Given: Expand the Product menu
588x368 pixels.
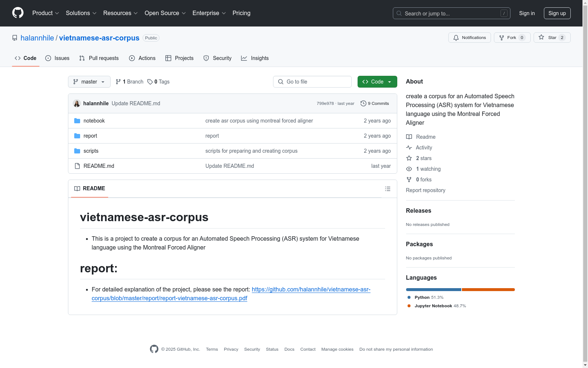Looking at the screenshot, I should coord(46,13).
